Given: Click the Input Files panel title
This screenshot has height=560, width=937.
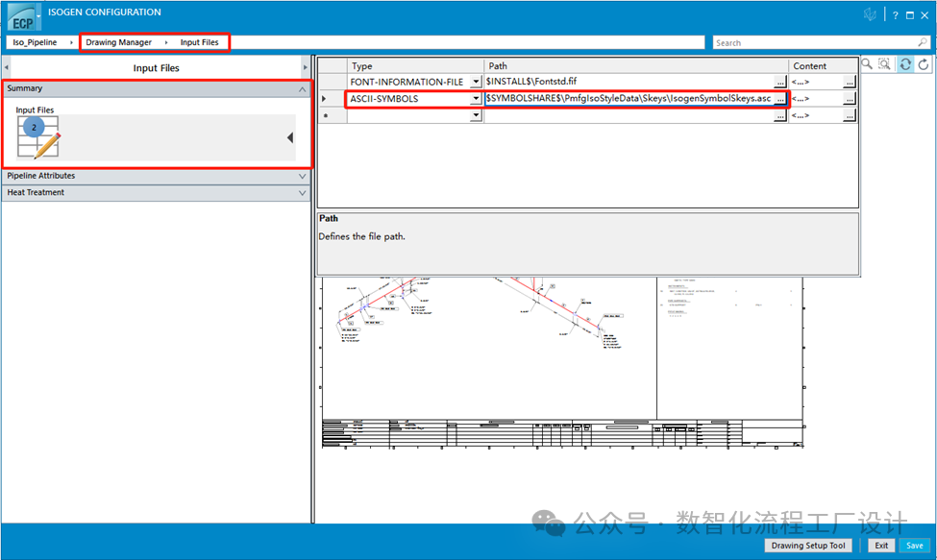Looking at the screenshot, I should [156, 68].
